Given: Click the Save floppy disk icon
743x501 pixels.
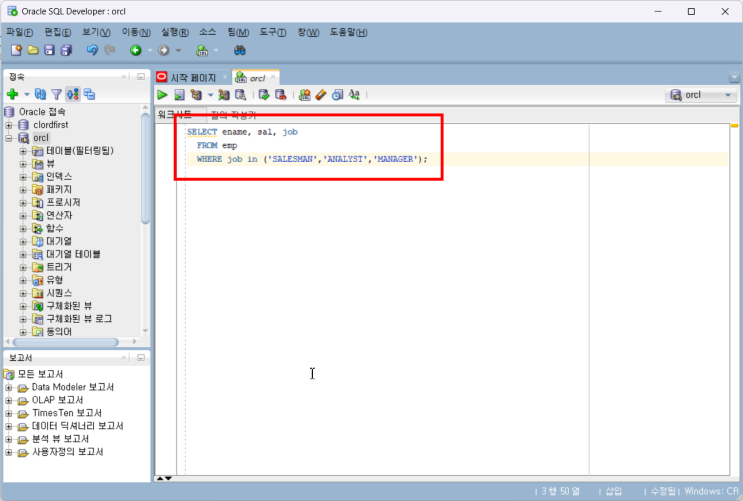Looking at the screenshot, I should click(49, 50).
